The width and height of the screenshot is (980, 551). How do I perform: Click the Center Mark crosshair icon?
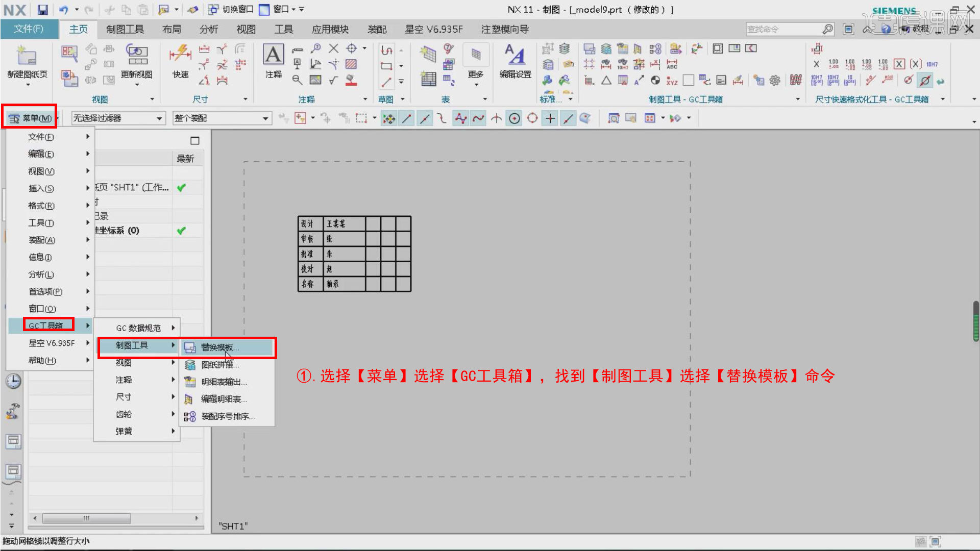tap(352, 48)
